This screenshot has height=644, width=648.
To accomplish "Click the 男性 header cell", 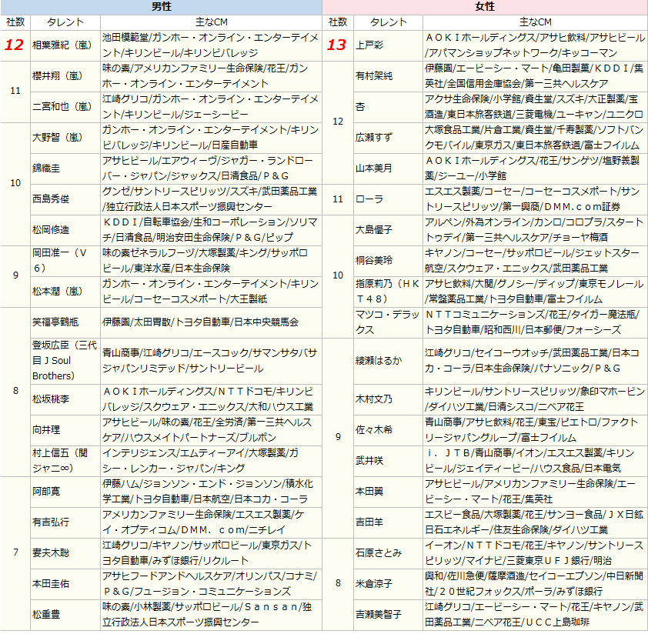I will [161, 7].
